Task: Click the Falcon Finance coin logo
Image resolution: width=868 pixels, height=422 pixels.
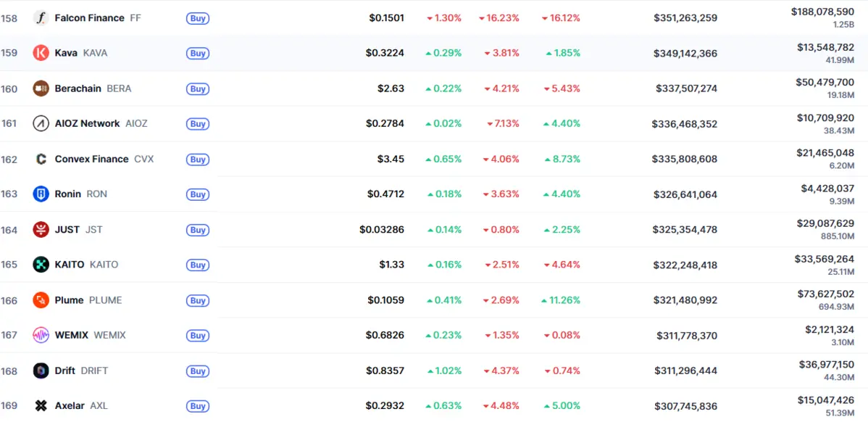Action: tap(41, 18)
